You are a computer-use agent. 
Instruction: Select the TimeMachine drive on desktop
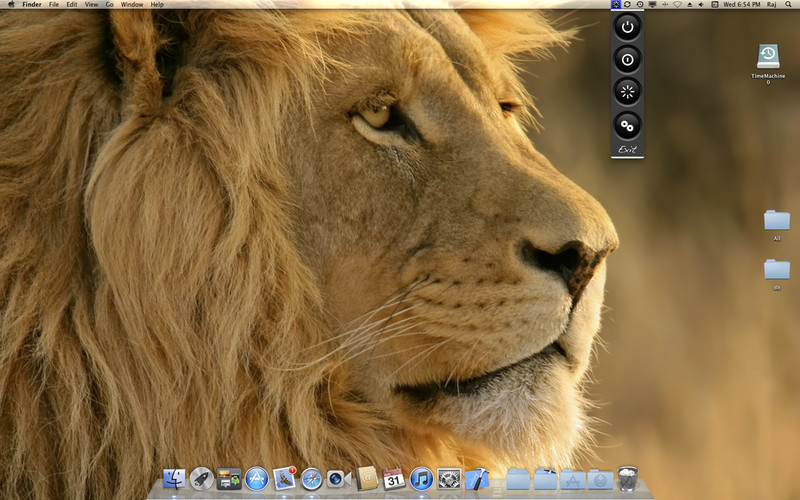[x=767, y=57]
